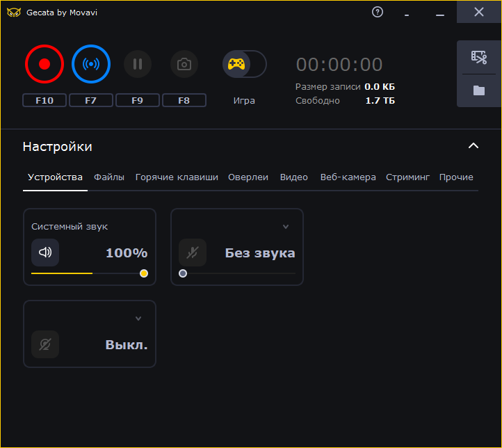Open the webcam device dropdown arrow
This screenshot has width=502, height=448.
(138, 319)
